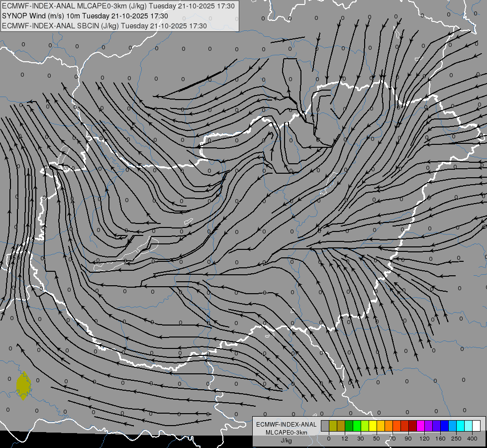Select the bright yellow legend swatch
Viewport: 487px width, 448px height.
(373, 426)
